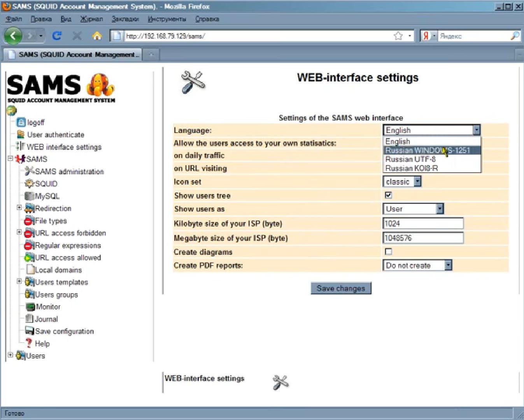Click the Yandex search input field

[x=473, y=36]
